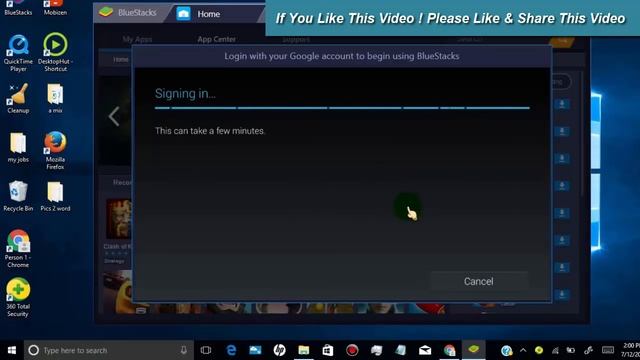Screen dimensions: 640x360
Task: Switch to the My Apps tab
Action: 137,39
